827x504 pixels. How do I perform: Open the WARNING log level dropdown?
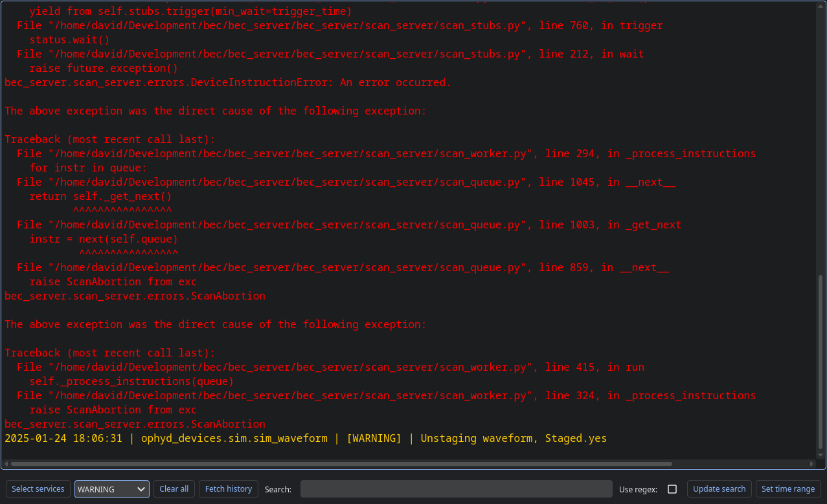click(x=111, y=489)
